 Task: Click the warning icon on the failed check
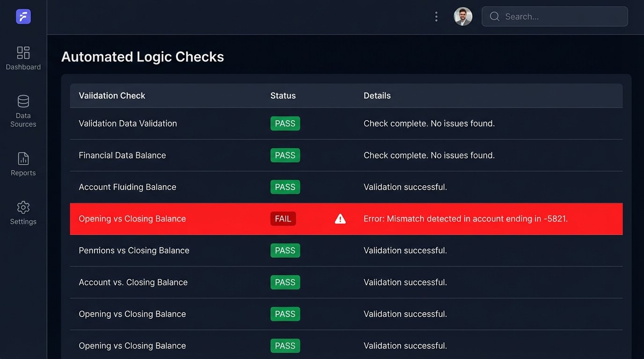point(340,218)
